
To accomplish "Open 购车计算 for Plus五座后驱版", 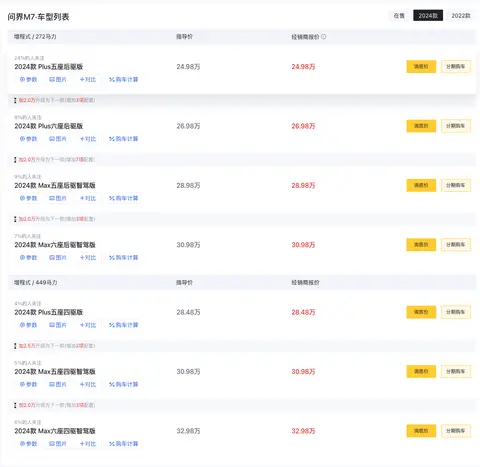I will click(123, 79).
